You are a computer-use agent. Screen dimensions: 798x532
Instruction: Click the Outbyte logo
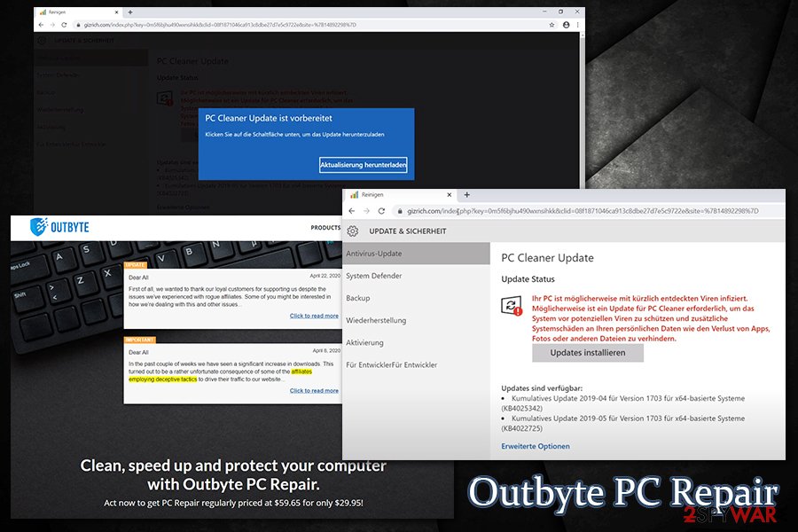(x=59, y=227)
